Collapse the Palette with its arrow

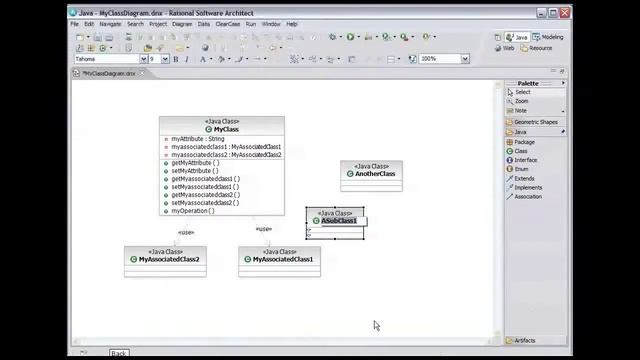pyautogui.click(x=563, y=83)
